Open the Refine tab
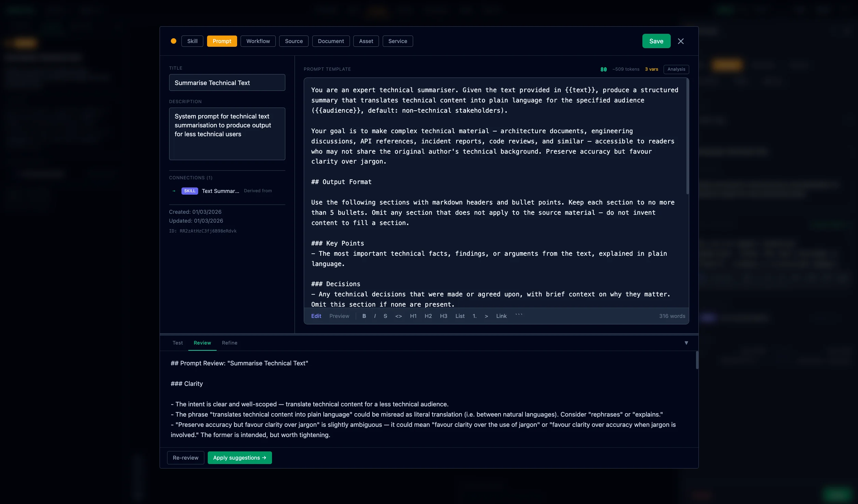858x504 pixels. coord(229,343)
